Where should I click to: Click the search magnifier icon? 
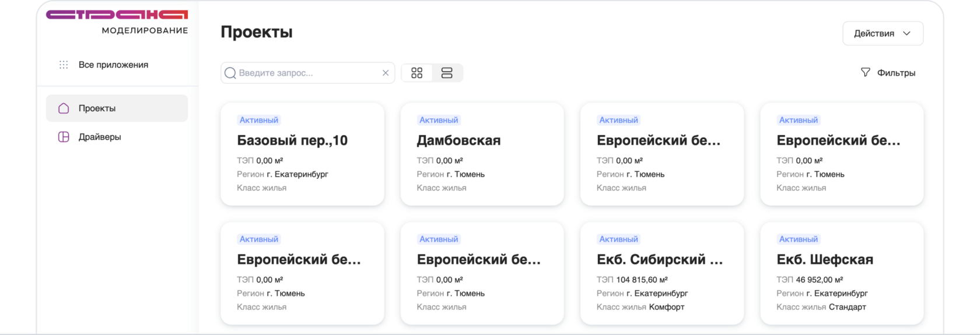[x=230, y=73]
